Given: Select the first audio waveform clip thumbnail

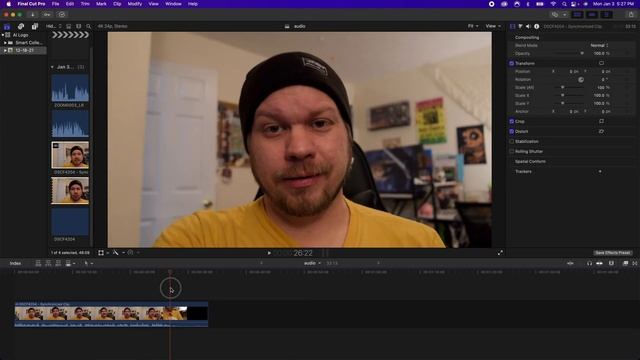Looking at the screenshot, I should 70,88.
